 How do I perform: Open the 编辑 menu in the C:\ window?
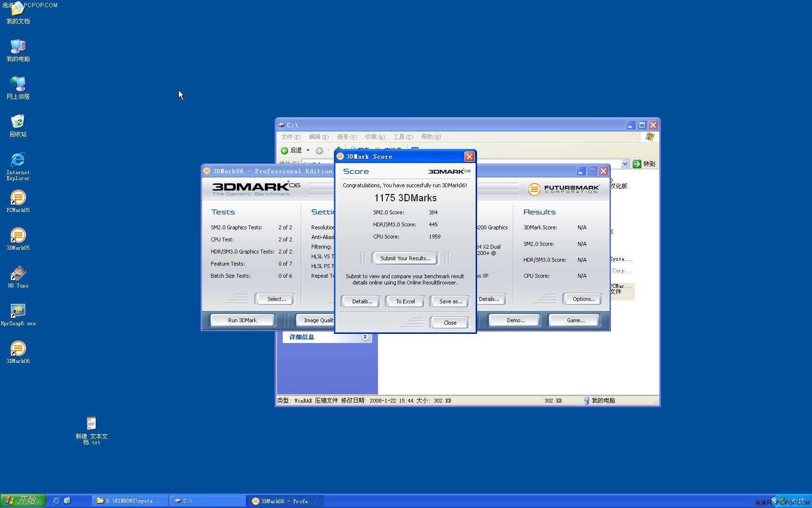click(x=319, y=137)
